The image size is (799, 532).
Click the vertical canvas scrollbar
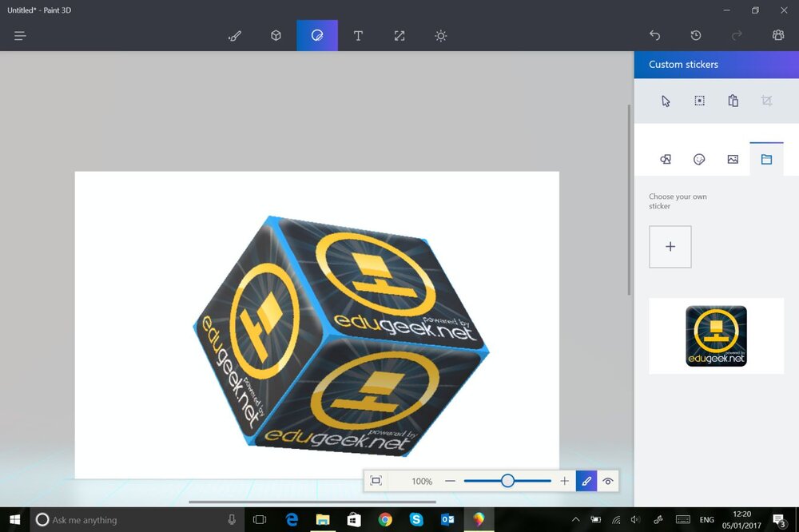(x=630, y=199)
